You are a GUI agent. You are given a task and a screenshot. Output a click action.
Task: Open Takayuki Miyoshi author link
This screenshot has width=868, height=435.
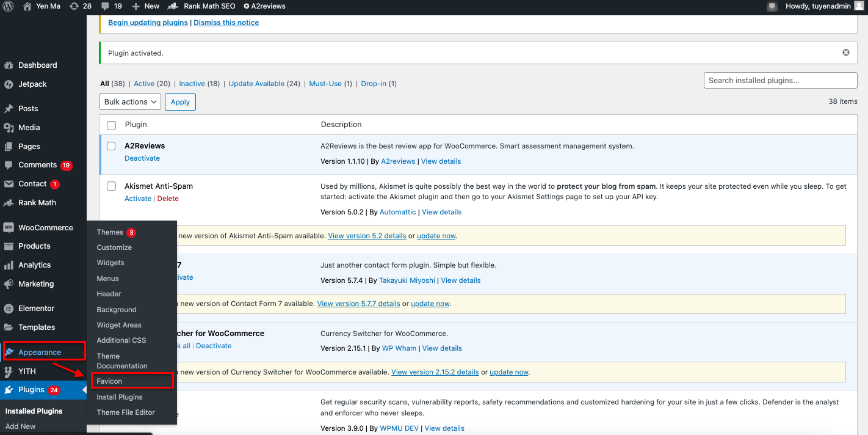pos(407,280)
